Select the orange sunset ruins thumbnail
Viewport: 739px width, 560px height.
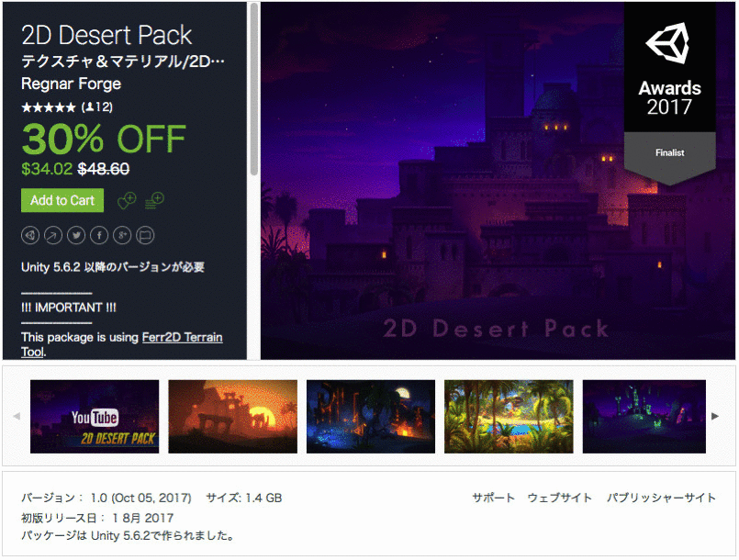coord(233,417)
